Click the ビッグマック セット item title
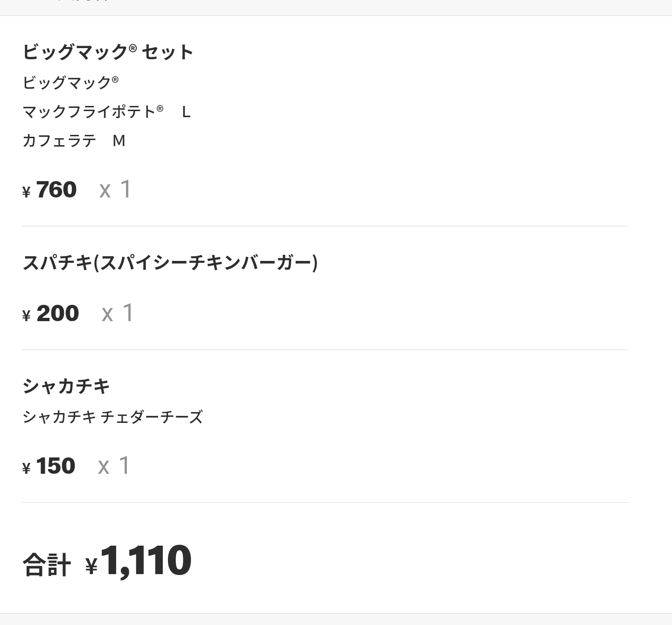The image size is (672, 625). point(107,52)
